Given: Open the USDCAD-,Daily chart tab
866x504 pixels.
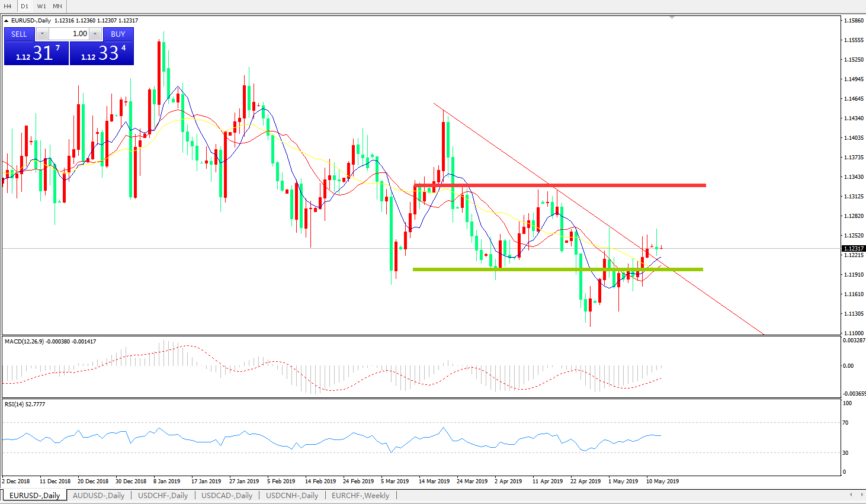Looking at the screenshot, I should tap(227, 496).
